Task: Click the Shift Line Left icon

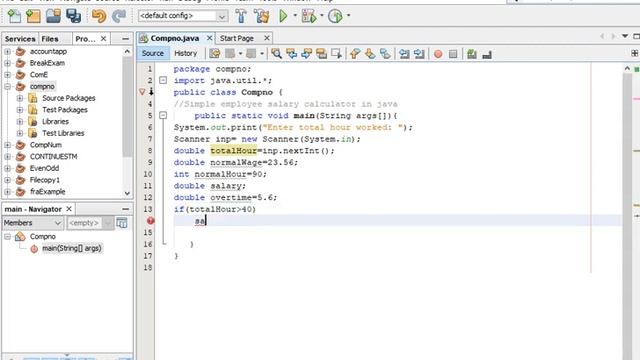Action: point(404,53)
